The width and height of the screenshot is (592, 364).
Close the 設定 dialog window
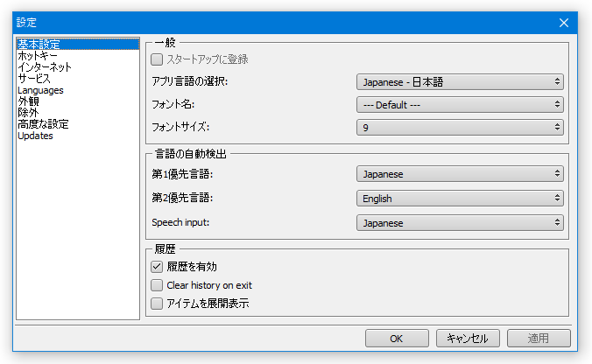coord(564,23)
